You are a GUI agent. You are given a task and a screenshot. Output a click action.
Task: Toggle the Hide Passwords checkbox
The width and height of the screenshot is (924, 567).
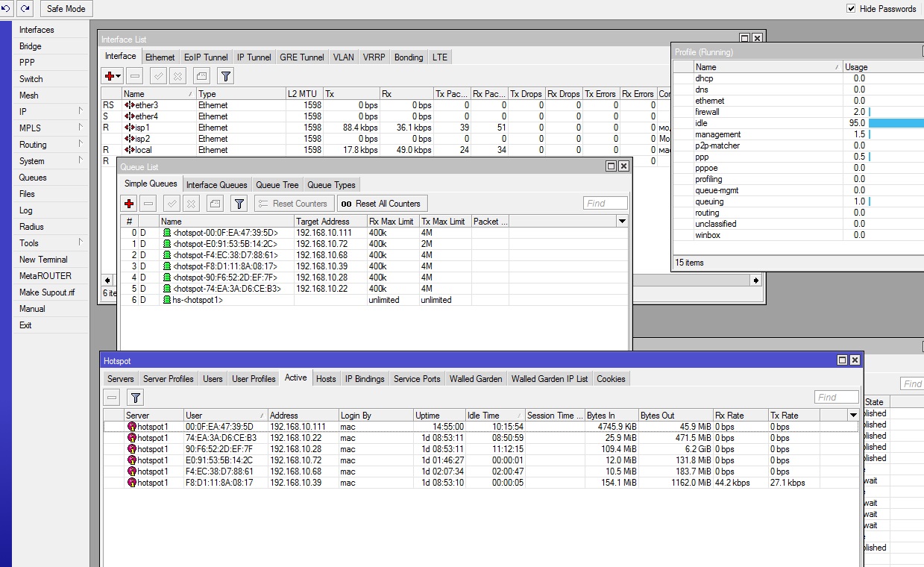[851, 9]
